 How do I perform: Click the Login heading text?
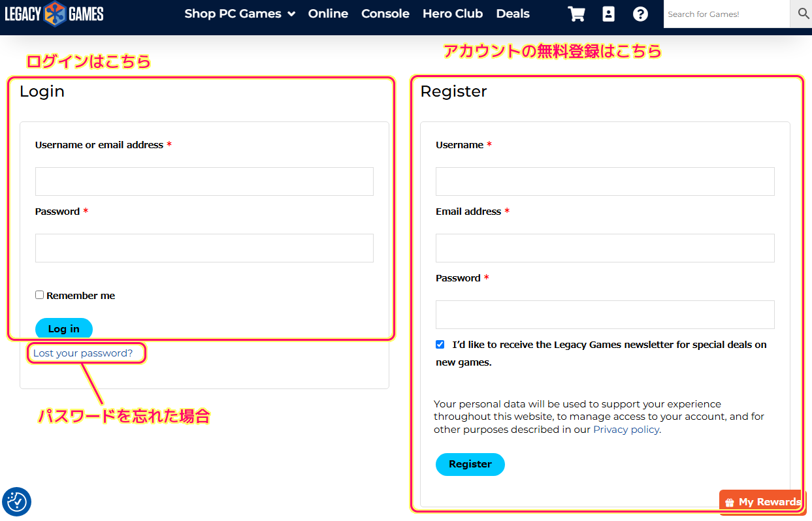pos(42,91)
